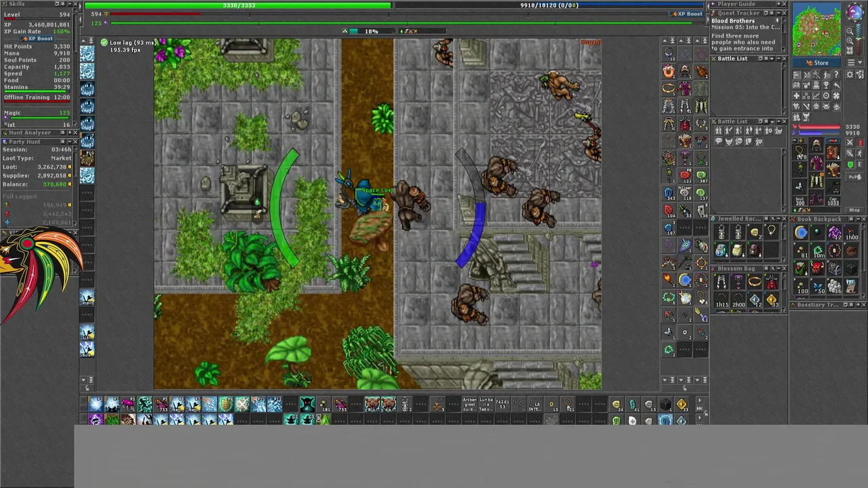Click the top green health bar
Image resolution: width=868 pixels, height=488 pixels.
click(x=238, y=5)
